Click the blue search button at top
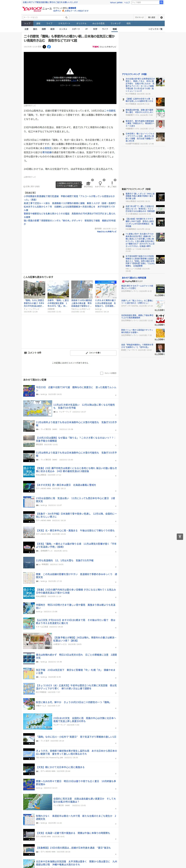This screenshot has width=186, height=868. click(161, 2)
